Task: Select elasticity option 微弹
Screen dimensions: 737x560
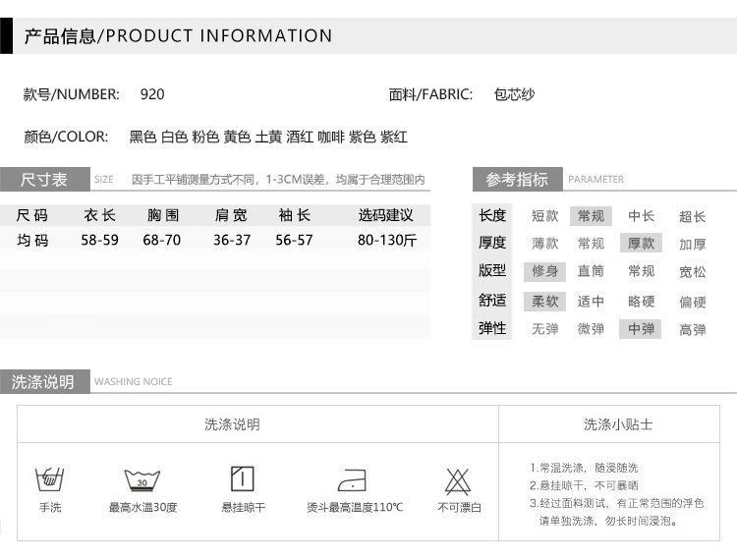Action: tap(591, 329)
